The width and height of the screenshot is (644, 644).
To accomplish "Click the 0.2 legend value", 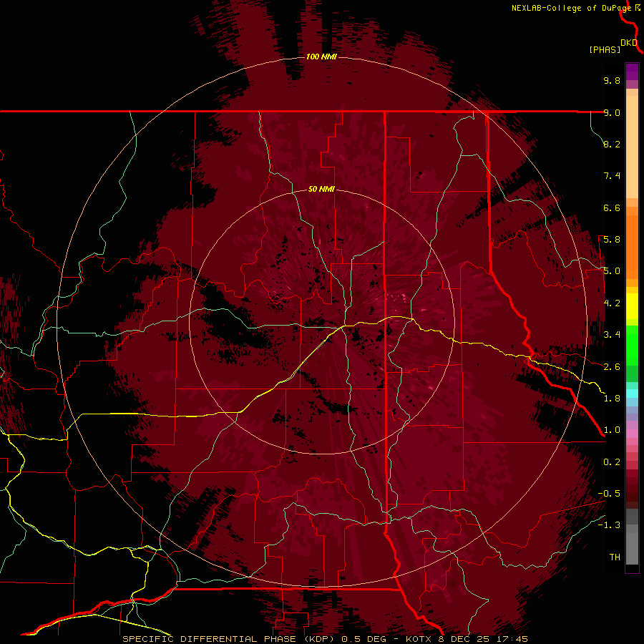I will coord(612,462).
